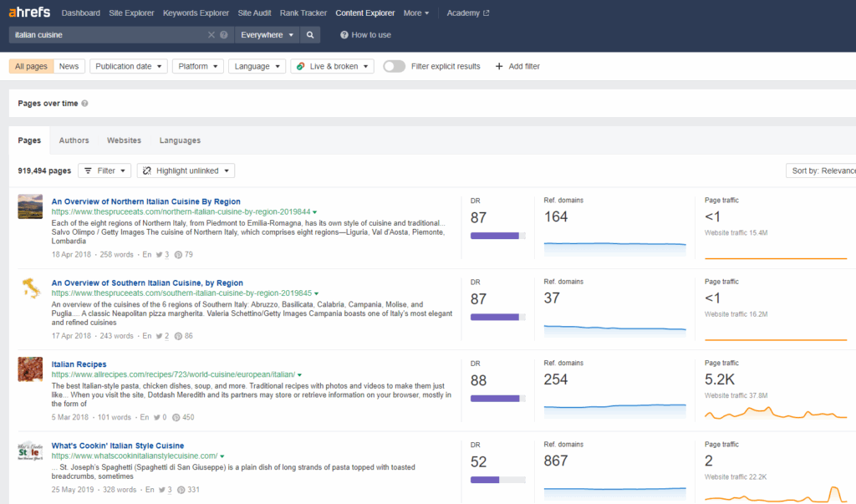Open Keywords Explorer
Viewport: 856px width, 504px height.
[x=196, y=13]
